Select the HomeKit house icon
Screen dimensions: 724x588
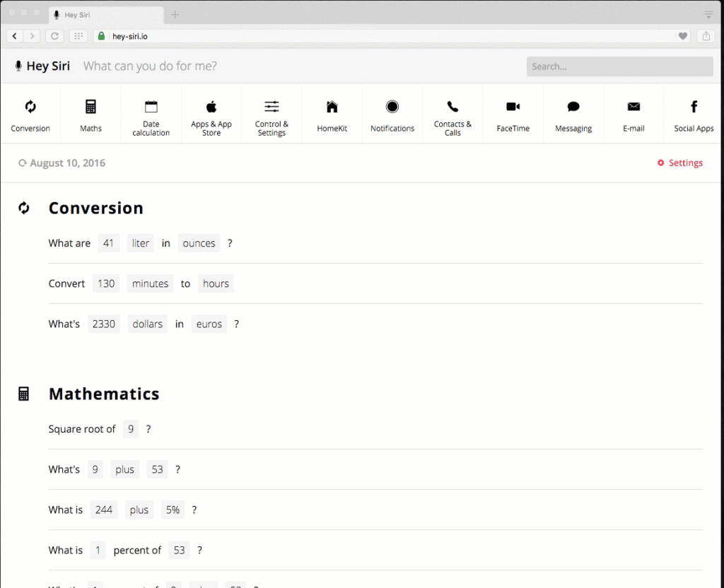(x=332, y=107)
